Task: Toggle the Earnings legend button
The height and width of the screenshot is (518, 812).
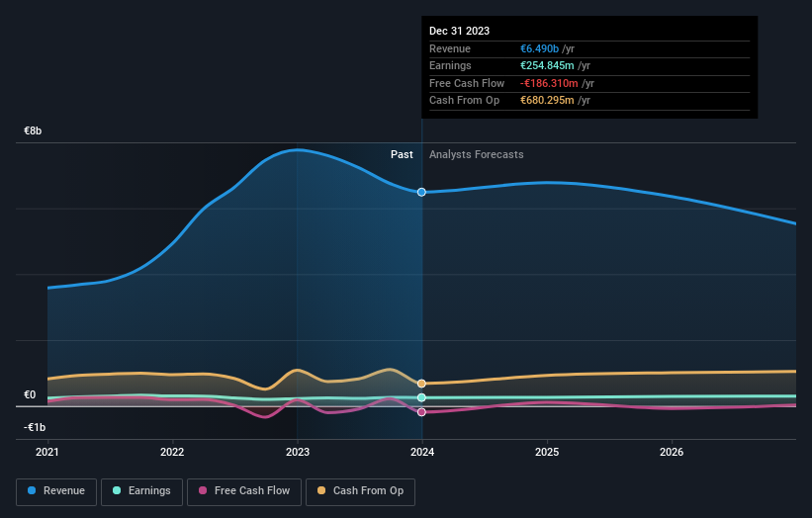Action: pyautogui.click(x=141, y=491)
